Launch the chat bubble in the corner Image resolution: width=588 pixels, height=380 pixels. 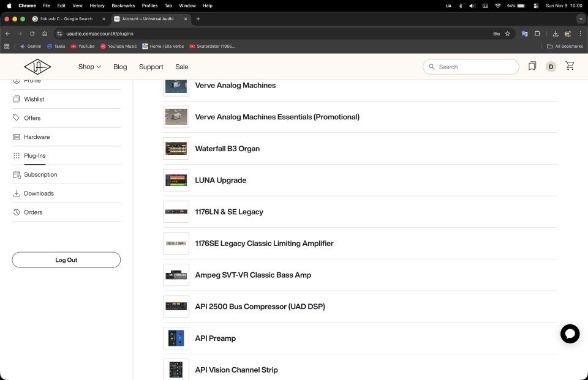pos(570,334)
